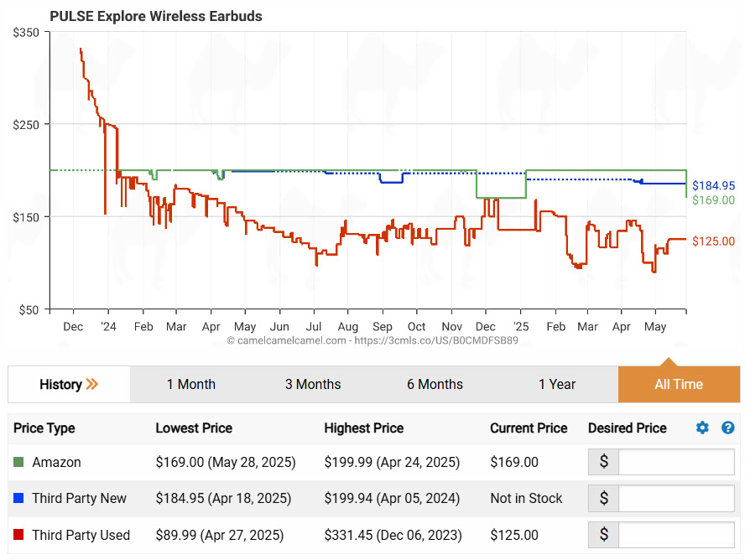The image size is (745, 560).
Task: Click the dollar sign in Third Party Used row
Action: 603,535
